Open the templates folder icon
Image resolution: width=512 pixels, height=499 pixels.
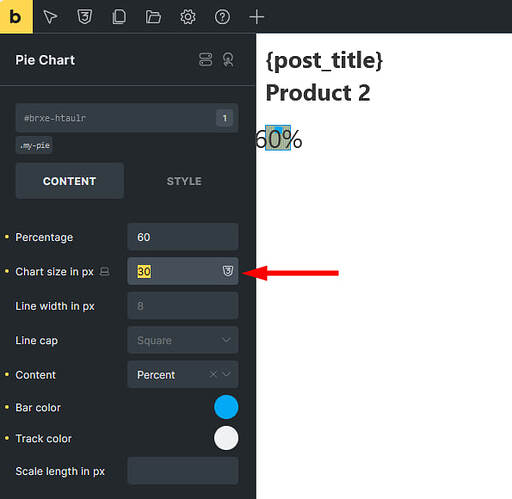point(153,17)
